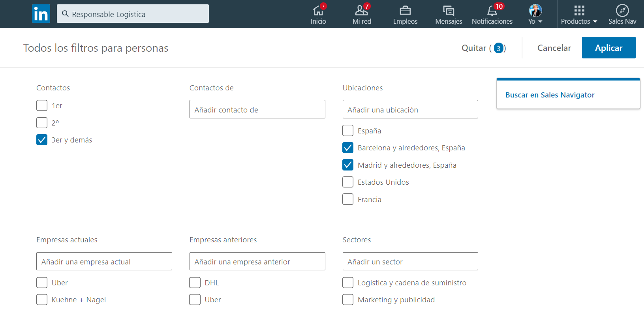Screen dimensions: 644x311
Task: Click the Añadir una empresa anterior field
Action: click(257, 261)
